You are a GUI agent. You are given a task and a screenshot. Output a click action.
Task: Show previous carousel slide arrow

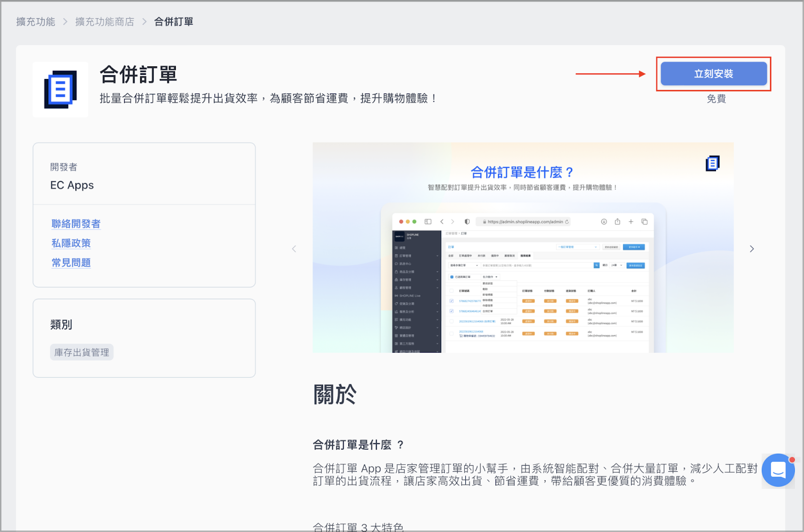click(x=294, y=249)
